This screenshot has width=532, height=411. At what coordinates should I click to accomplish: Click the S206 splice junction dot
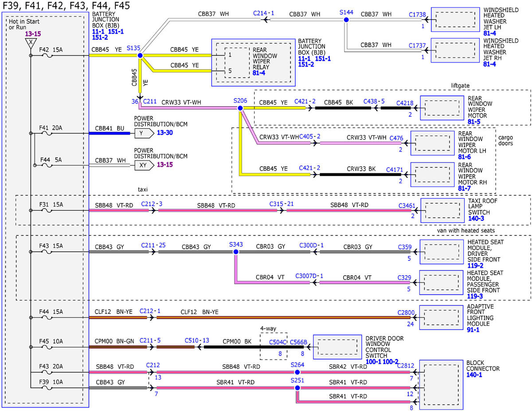pos(240,108)
